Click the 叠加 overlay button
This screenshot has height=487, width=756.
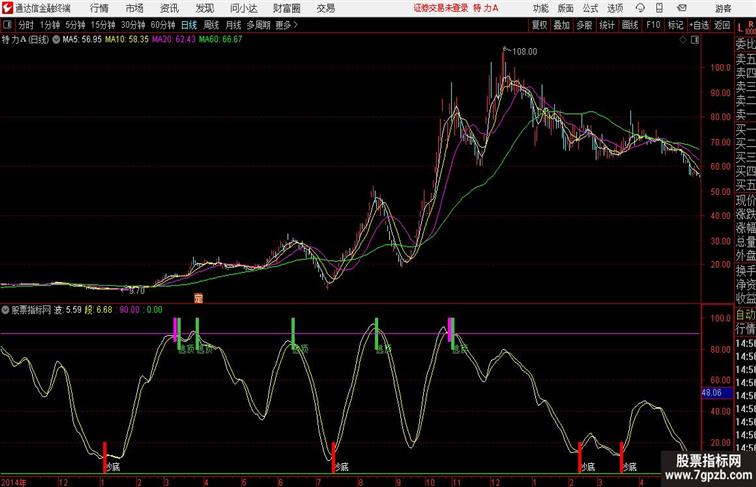562,25
